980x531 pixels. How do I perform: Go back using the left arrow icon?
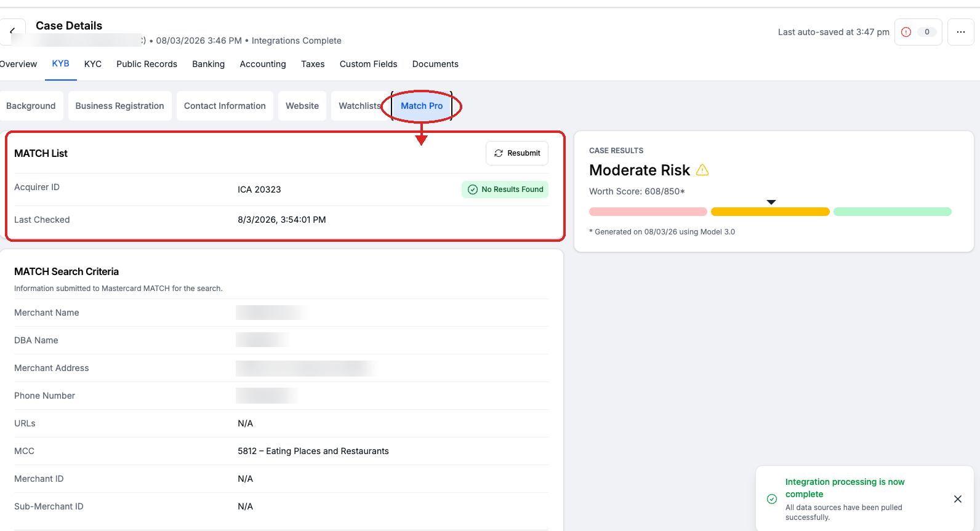[12, 31]
